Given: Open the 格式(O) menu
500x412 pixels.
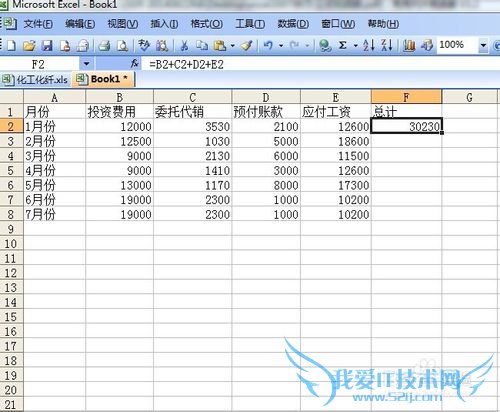Looking at the screenshot, I should click(207, 24).
